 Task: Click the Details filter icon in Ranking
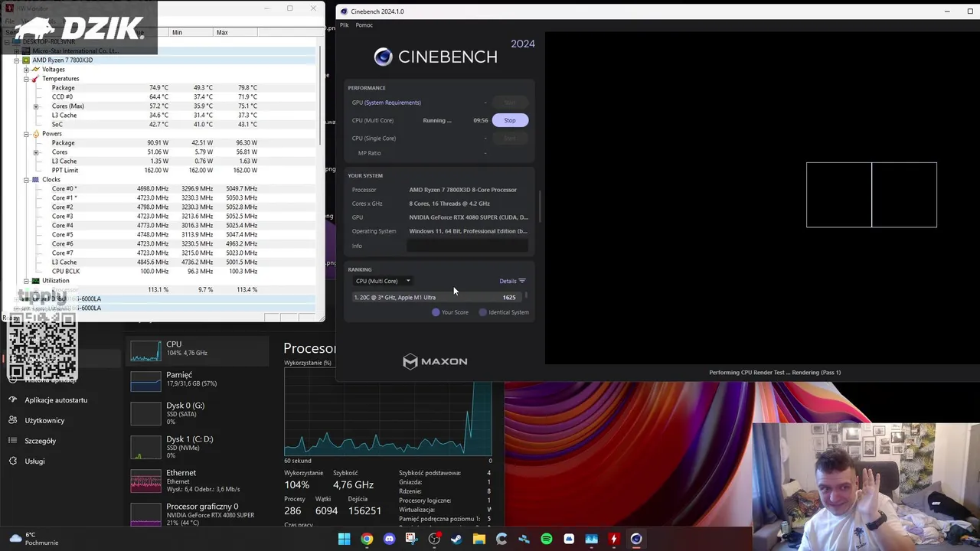click(522, 281)
